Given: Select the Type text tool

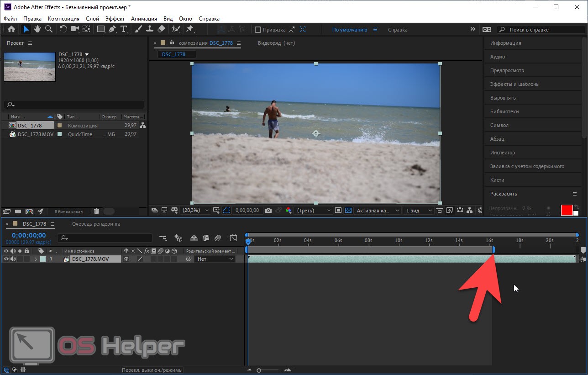Looking at the screenshot, I should click(x=124, y=29).
